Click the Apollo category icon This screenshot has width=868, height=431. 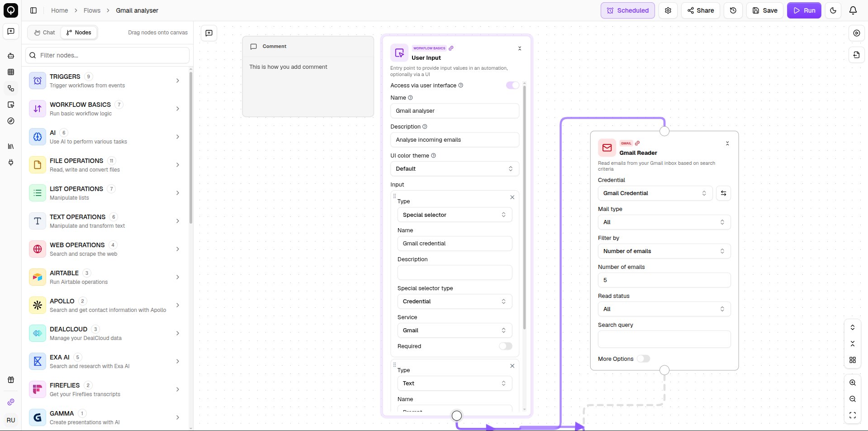click(x=38, y=305)
